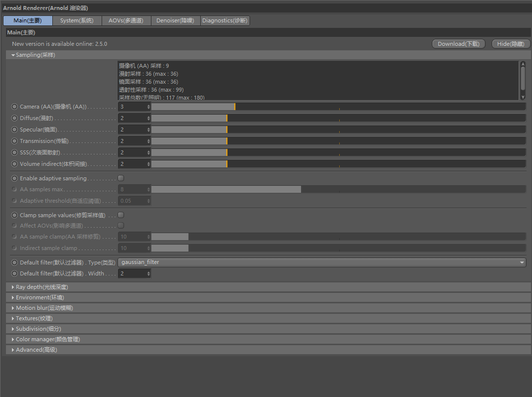Viewport: 532px width, 397px height.
Task: Click the Volume indirect stepper arrows
Action: coord(148,164)
